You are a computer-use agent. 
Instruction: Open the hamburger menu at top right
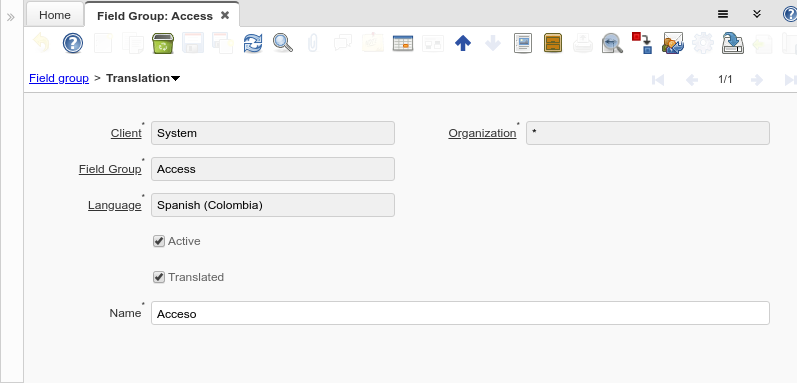(x=723, y=14)
